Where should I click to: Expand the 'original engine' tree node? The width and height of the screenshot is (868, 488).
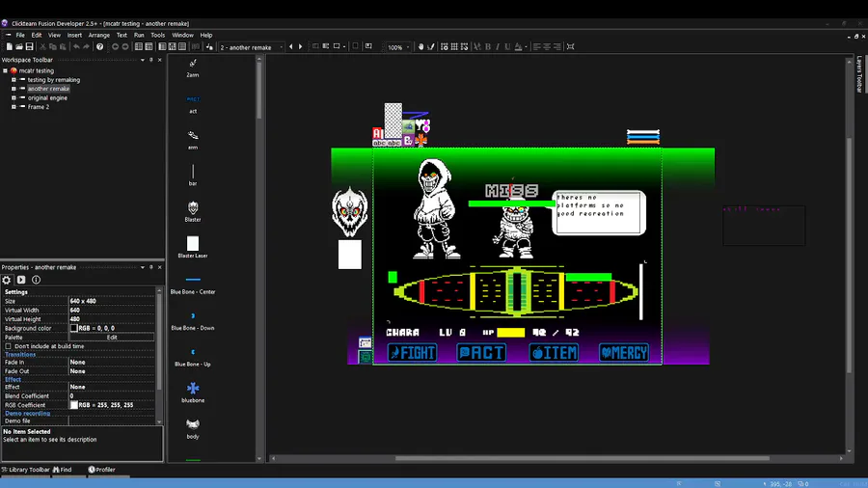(x=14, y=98)
